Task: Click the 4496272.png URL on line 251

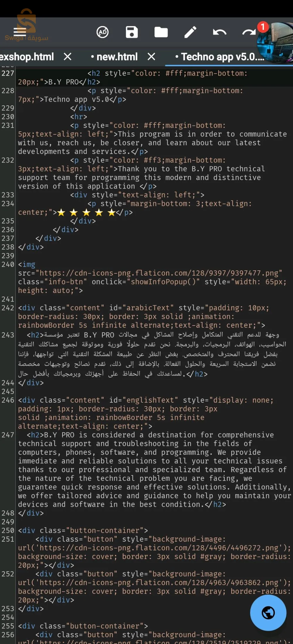Action: [x=159, y=548]
